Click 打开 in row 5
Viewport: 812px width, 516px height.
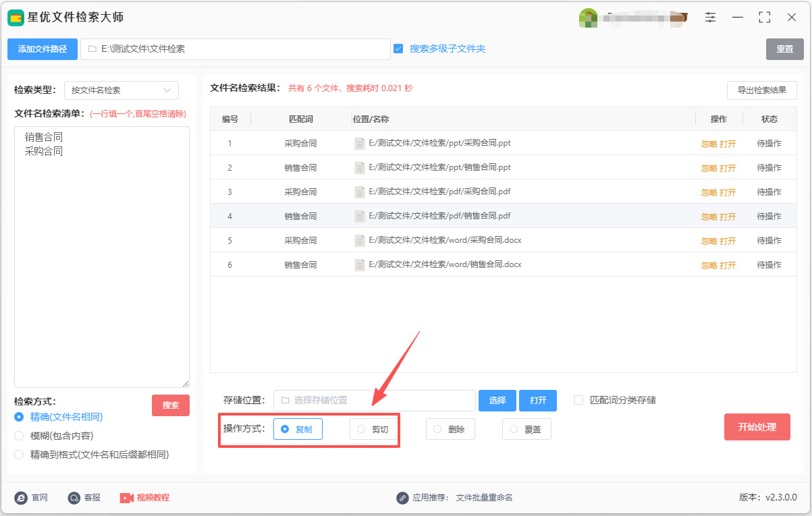[728, 241]
